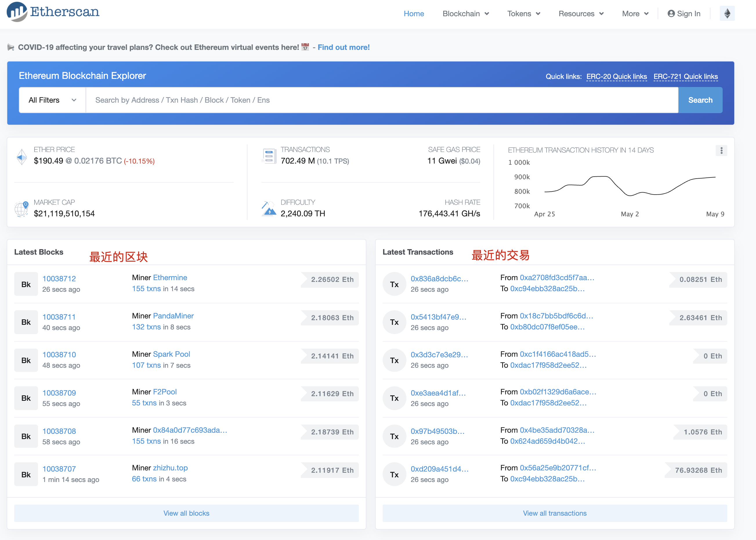Click the transactions server icon

269,156
